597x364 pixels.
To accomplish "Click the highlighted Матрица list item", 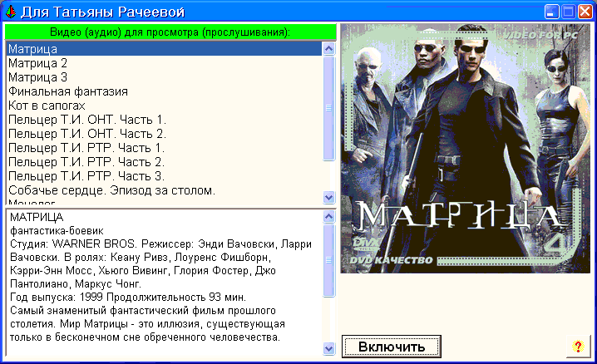I will (x=33, y=49).
